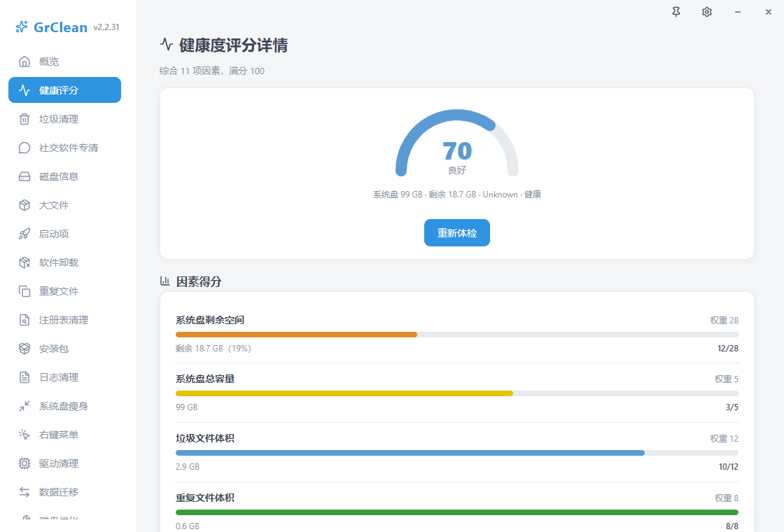Image resolution: width=784 pixels, height=532 pixels.
Task: Click the rocket icon beside 启动项
Action: point(24,234)
